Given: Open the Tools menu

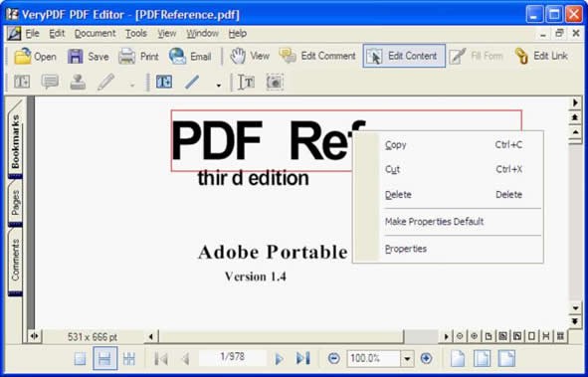Looking at the screenshot, I should pyautogui.click(x=136, y=34).
